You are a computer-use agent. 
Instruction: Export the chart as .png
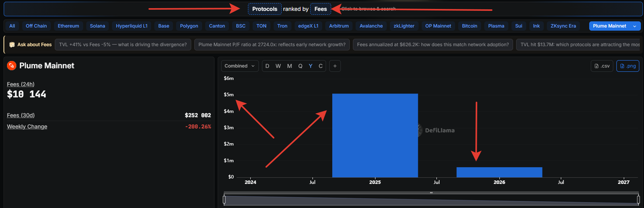coord(628,66)
